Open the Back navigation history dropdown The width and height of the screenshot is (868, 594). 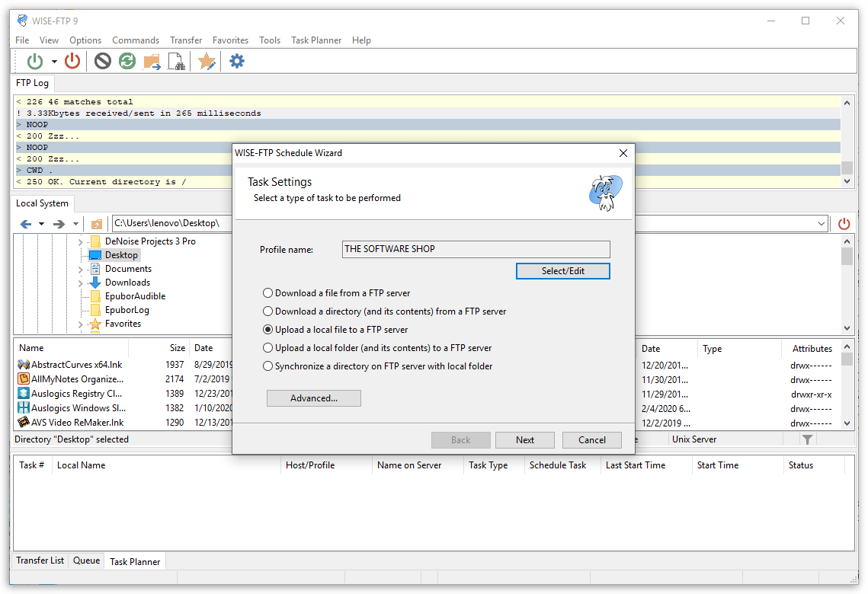coord(40,223)
